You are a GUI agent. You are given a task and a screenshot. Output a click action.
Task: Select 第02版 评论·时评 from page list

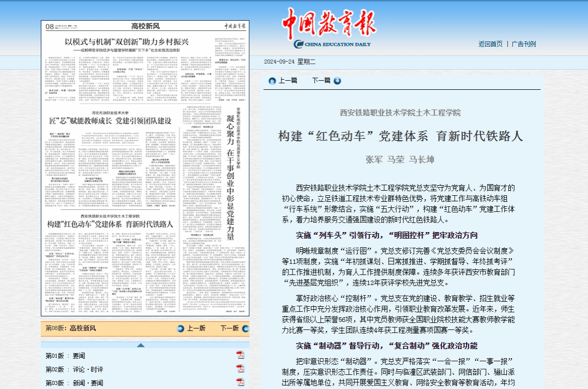74,369
